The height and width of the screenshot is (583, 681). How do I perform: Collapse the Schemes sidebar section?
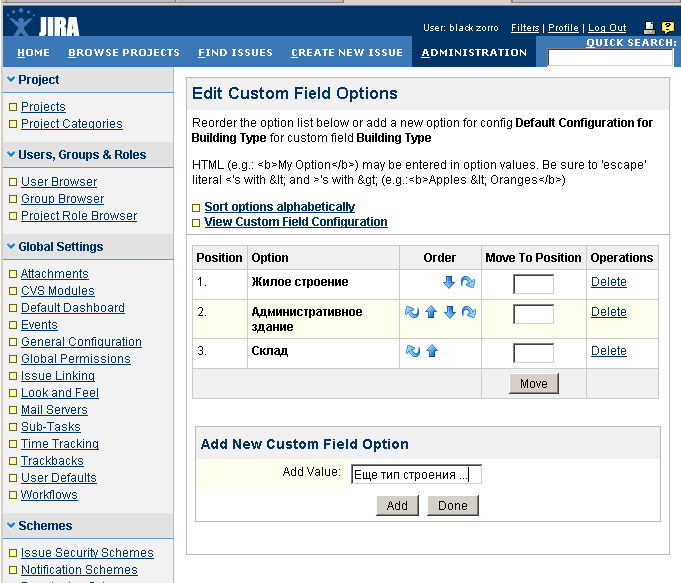[11, 525]
